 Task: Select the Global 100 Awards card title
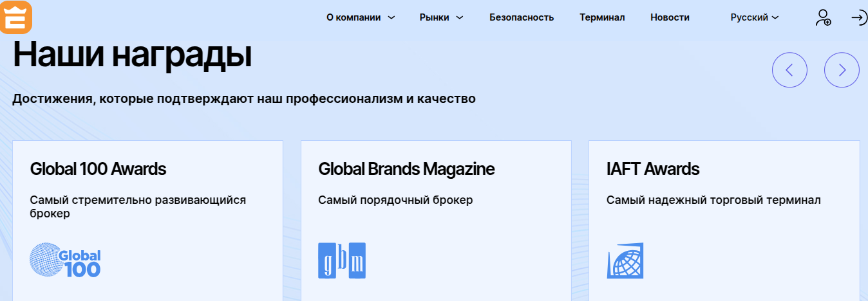coord(98,169)
